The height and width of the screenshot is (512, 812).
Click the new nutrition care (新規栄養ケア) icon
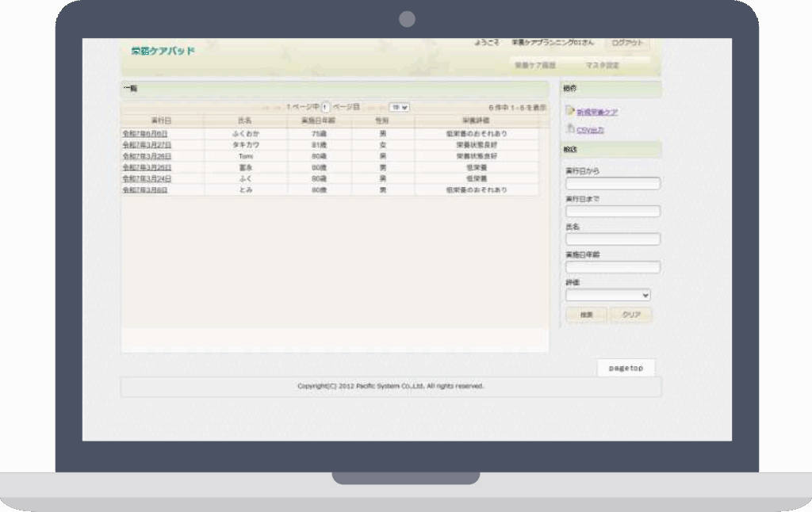pos(570,111)
